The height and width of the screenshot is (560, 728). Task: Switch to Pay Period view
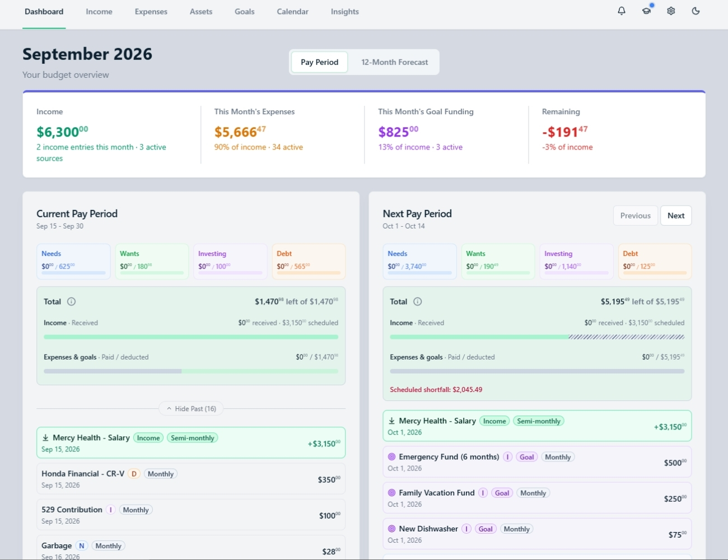(x=319, y=62)
